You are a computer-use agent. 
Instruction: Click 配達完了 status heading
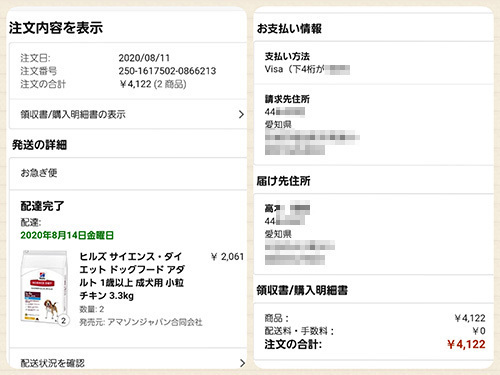tap(42, 206)
